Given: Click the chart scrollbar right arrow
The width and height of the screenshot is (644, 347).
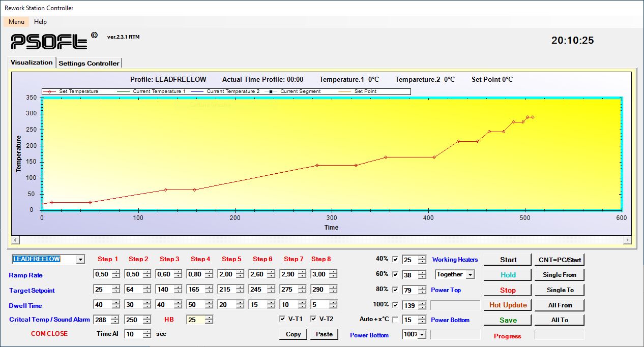Looking at the screenshot, I should coord(628,240).
